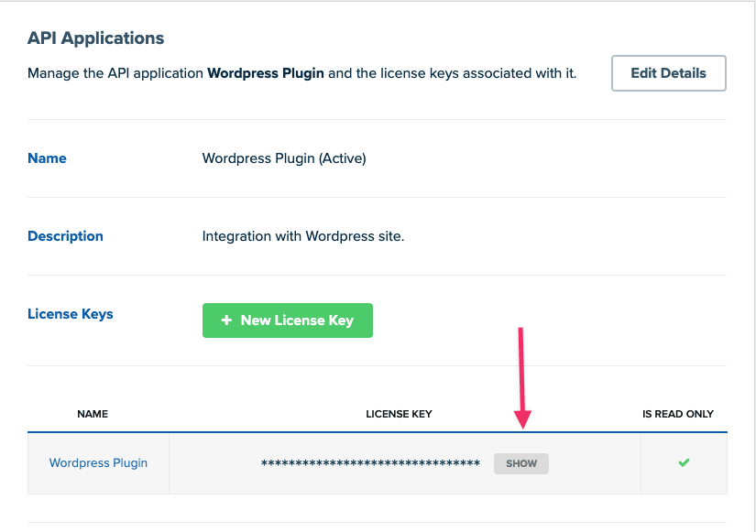
Task: Sort by the NAME column header
Action: click(x=93, y=414)
